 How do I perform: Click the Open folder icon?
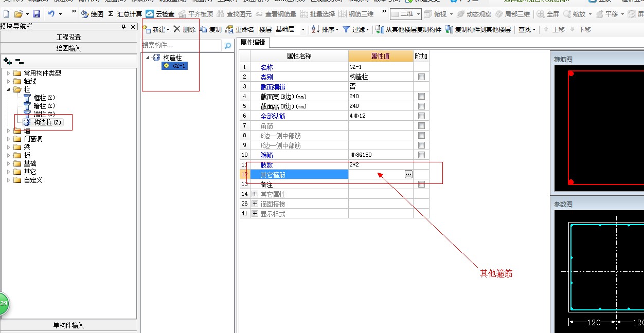pyautogui.click(x=18, y=14)
